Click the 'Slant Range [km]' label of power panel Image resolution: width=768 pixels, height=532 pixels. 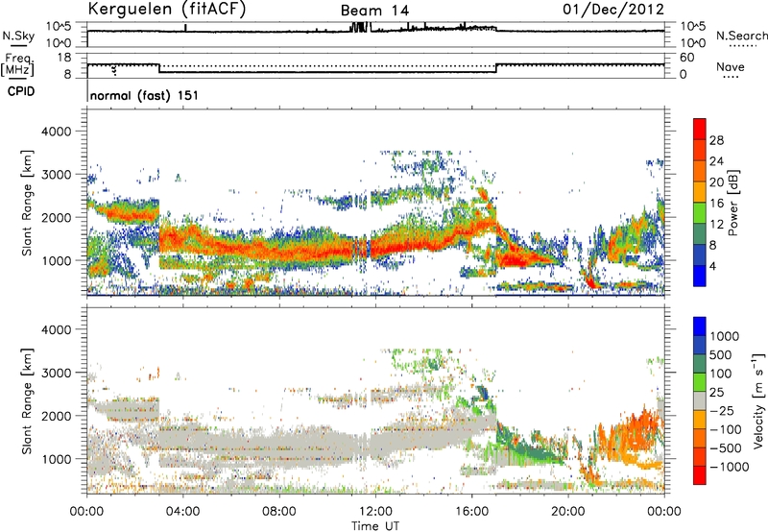tap(27, 203)
